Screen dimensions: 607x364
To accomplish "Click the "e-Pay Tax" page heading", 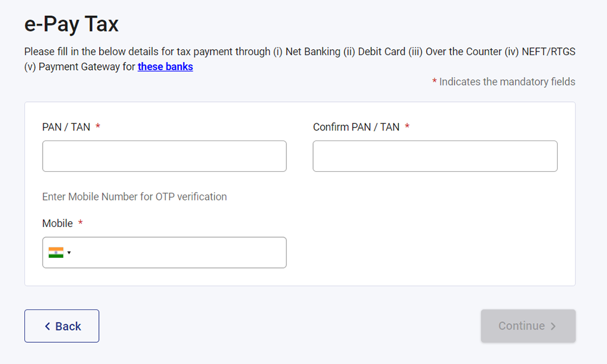I will click(71, 24).
